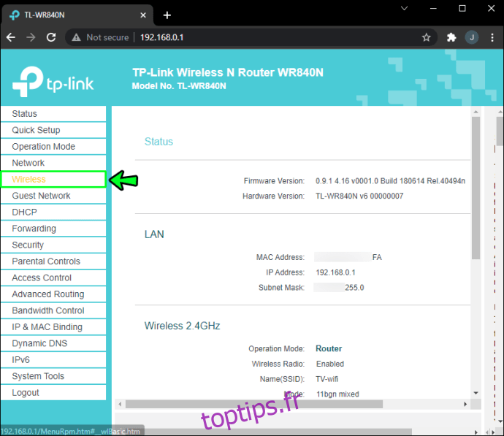Reload the router page

pyautogui.click(x=51, y=37)
